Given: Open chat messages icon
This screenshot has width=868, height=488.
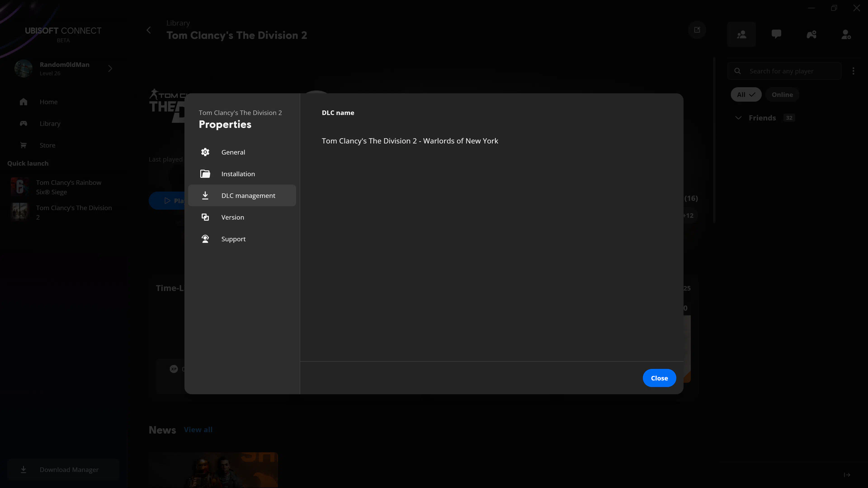Looking at the screenshot, I should tap(776, 34).
